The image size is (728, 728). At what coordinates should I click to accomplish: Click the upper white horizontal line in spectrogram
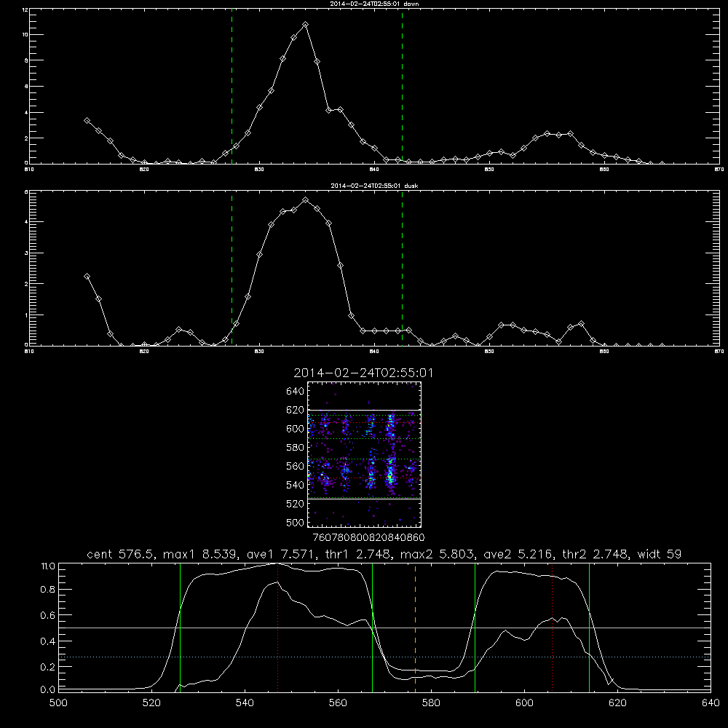click(x=365, y=411)
